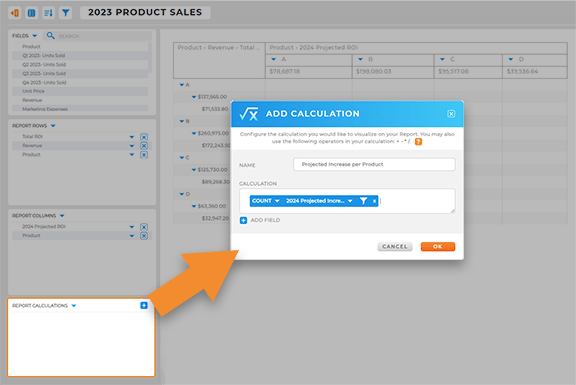
Task: Click the orange back/exit icon in top toolbar
Action: coord(15,13)
